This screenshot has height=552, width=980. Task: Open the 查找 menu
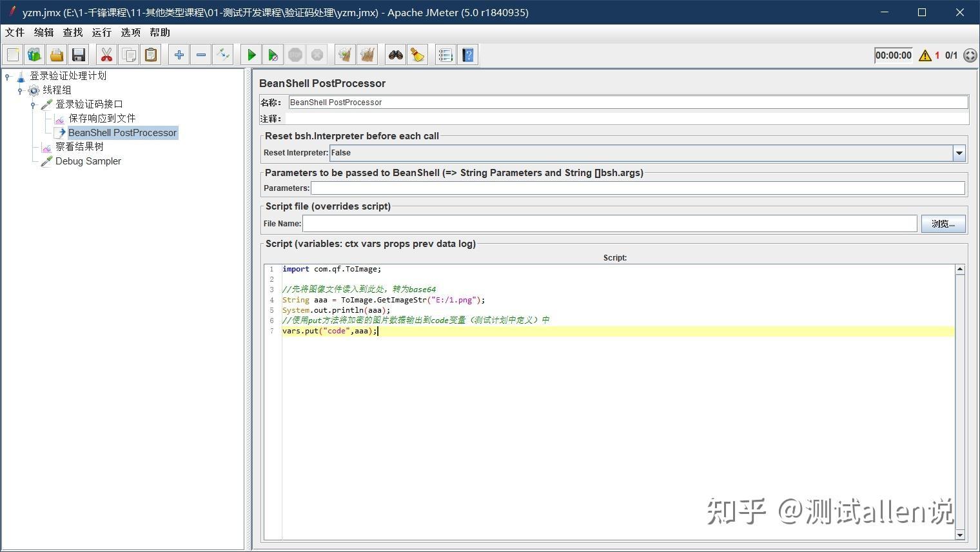[x=73, y=32]
